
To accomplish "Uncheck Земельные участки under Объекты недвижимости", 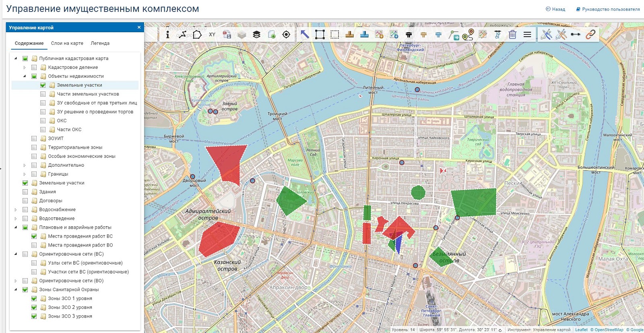I will point(43,85).
